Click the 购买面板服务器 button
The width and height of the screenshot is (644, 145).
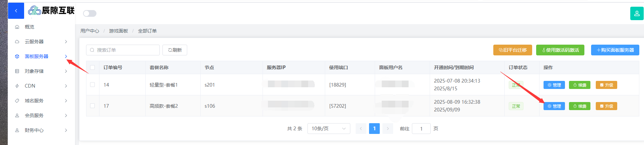[615, 50]
